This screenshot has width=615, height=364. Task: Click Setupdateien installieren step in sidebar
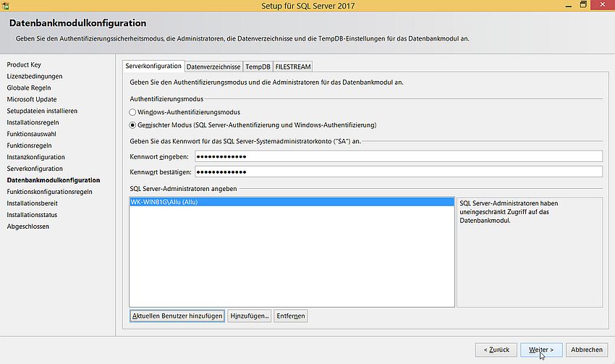click(42, 111)
